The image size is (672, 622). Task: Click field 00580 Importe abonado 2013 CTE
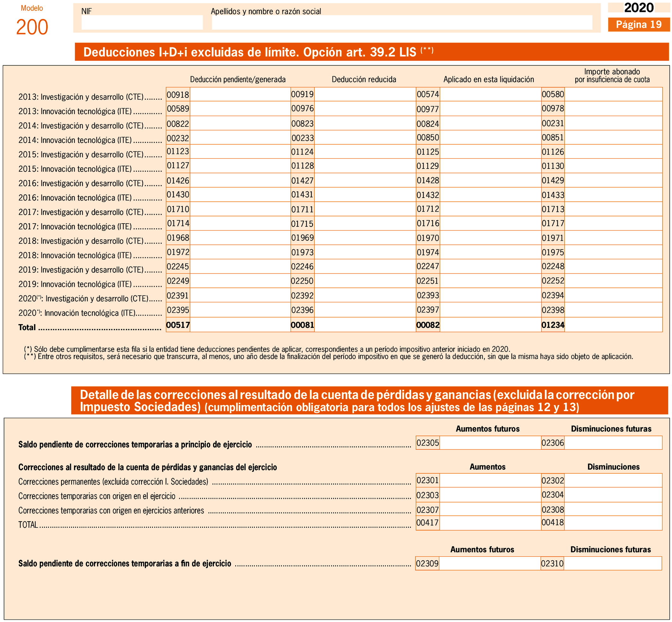pos(614,94)
